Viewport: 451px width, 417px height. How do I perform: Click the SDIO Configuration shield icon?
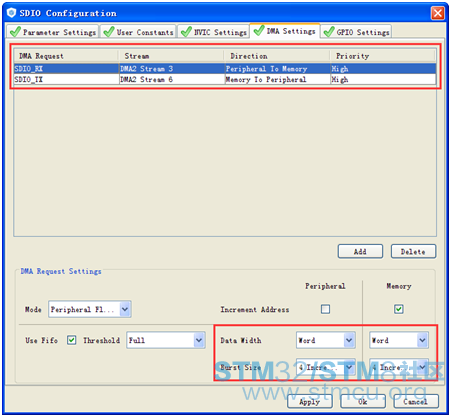[11, 13]
